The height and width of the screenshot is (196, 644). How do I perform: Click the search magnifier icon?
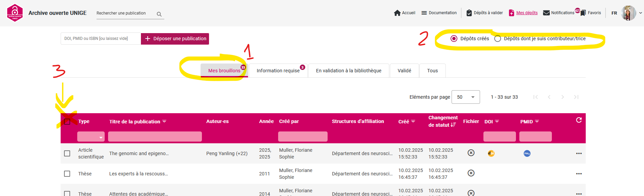pyautogui.click(x=159, y=14)
